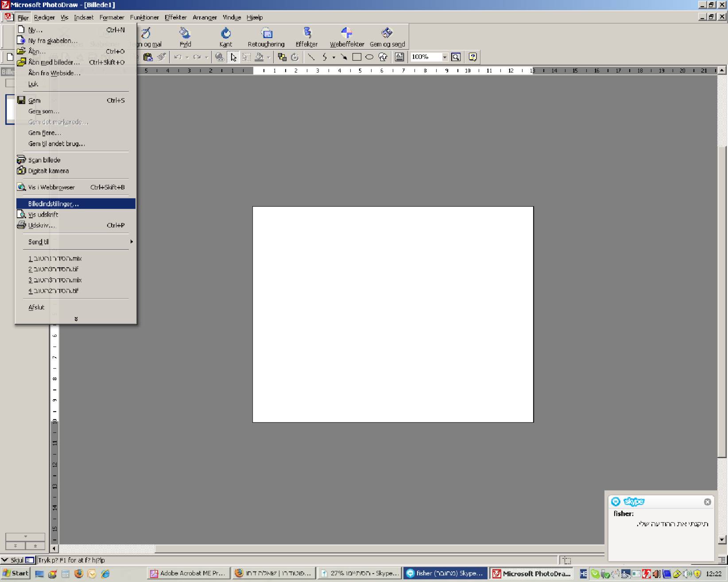Switch to fisher Skype chat taskbar button

tap(445, 574)
